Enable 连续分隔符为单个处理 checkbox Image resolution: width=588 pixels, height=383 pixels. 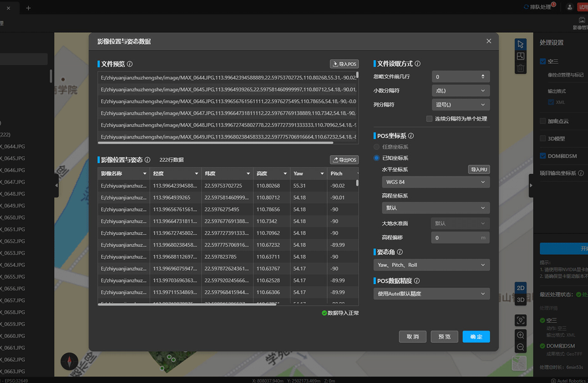(429, 119)
